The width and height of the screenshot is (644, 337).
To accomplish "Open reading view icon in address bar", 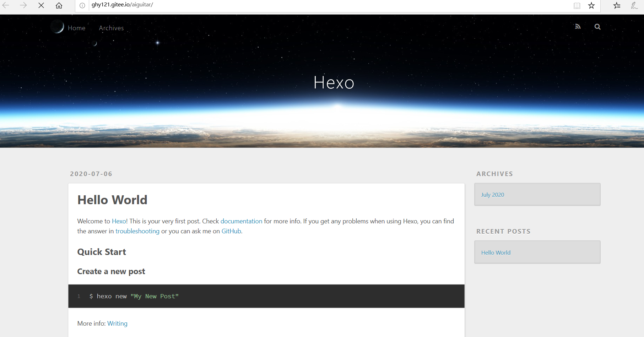I will (577, 5).
